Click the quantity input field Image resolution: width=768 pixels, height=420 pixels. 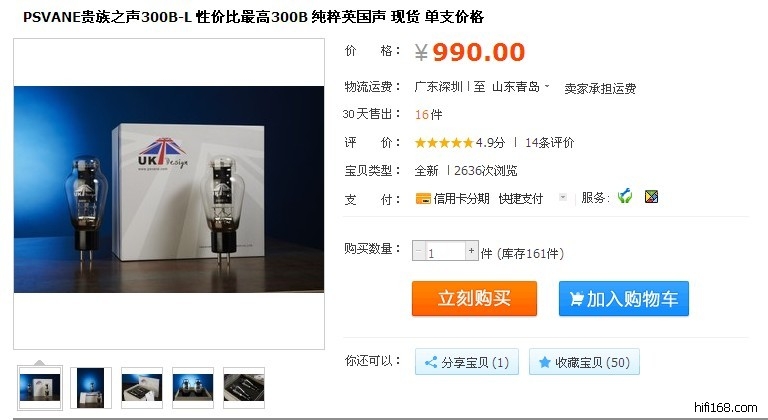445,250
